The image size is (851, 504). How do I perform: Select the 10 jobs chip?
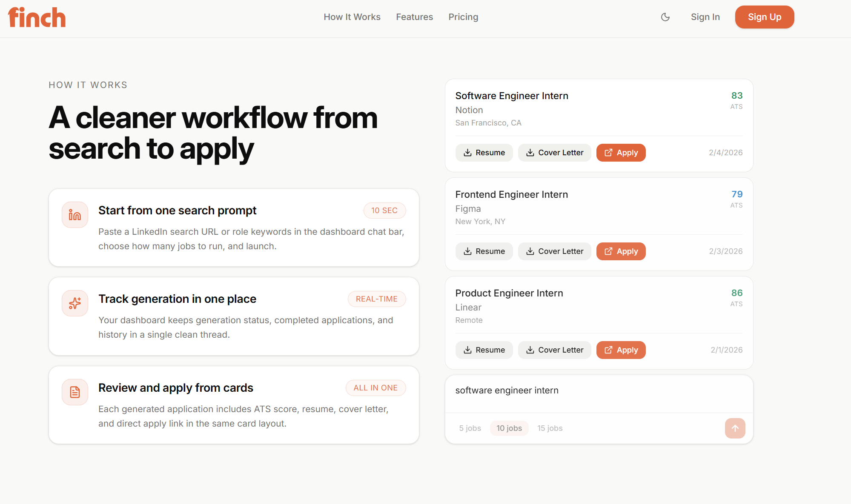pyautogui.click(x=509, y=428)
